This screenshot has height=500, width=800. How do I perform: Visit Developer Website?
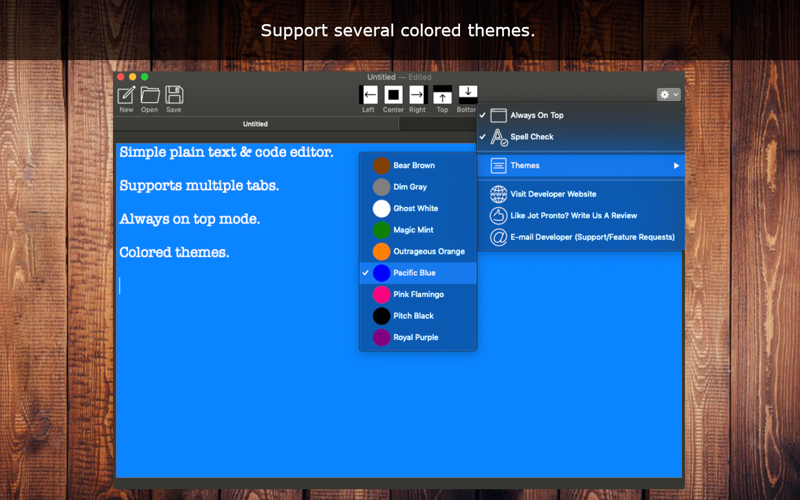[581, 194]
